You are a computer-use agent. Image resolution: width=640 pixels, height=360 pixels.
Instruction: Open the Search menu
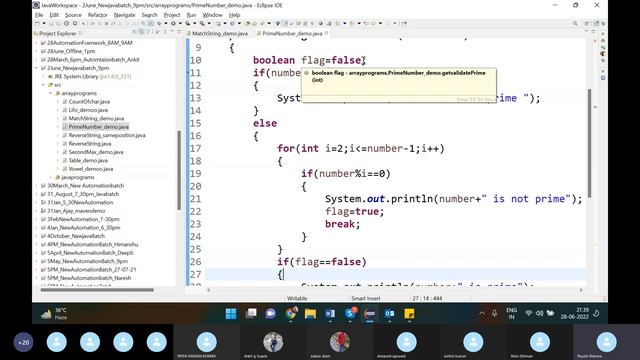(x=149, y=15)
